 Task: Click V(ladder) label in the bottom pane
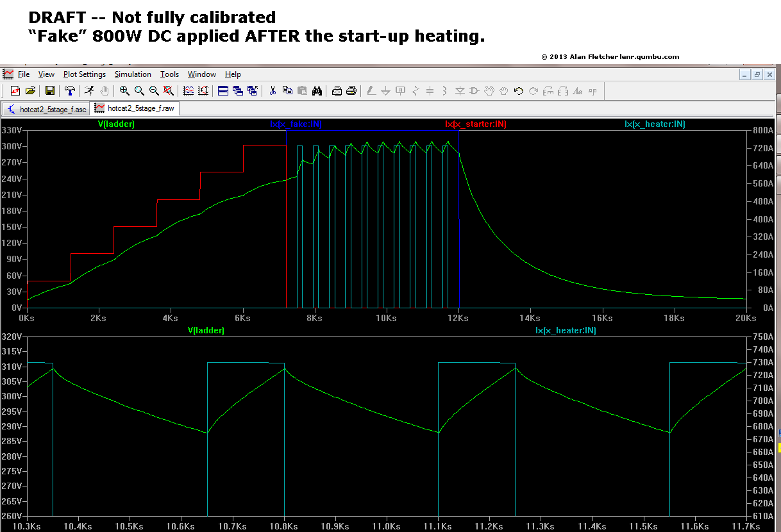click(x=206, y=331)
